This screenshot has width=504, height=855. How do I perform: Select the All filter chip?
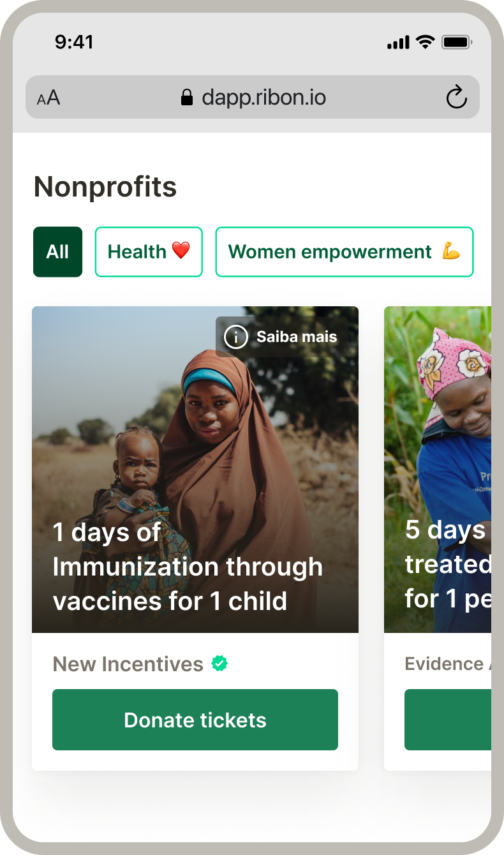click(x=57, y=251)
